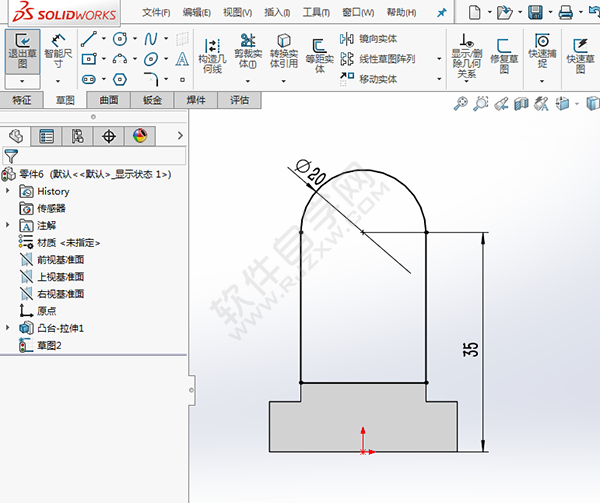
Task: Switch to the 曲面 (Surfaces) tab
Action: [x=109, y=100]
